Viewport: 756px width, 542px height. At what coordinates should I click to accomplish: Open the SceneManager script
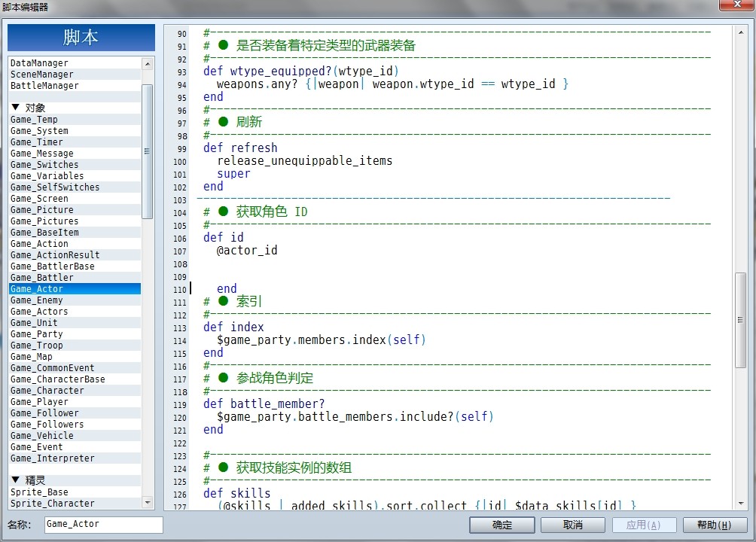(75, 75)
